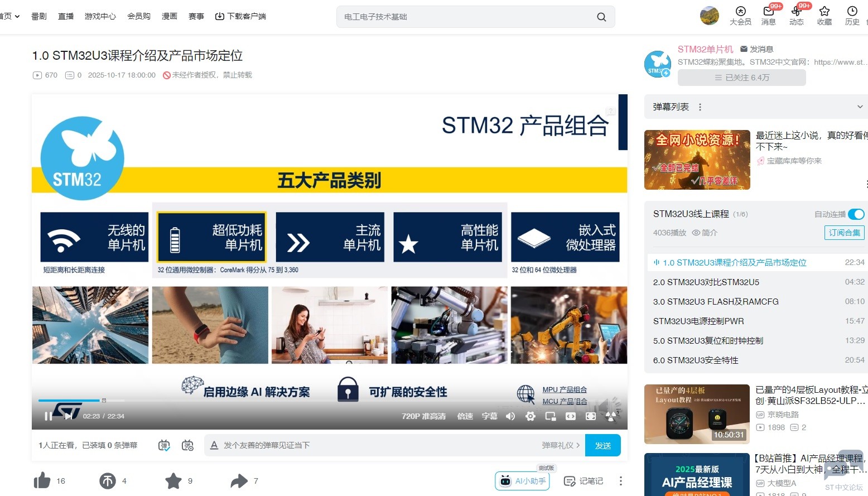Open the 弹幕列表 three-dot menu
The width and height of the screenshot is (868, 496).
click(x=700, y=107)
